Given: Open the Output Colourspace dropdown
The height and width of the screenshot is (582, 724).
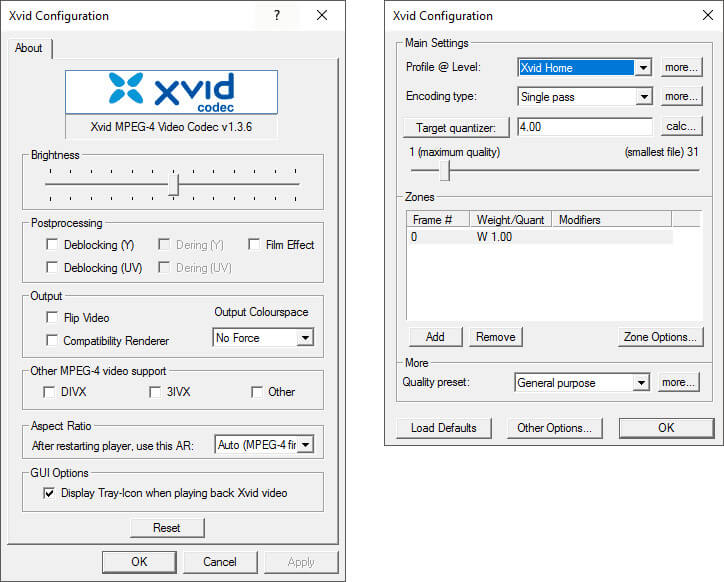Looking at the screenshot, I should 305,339.
